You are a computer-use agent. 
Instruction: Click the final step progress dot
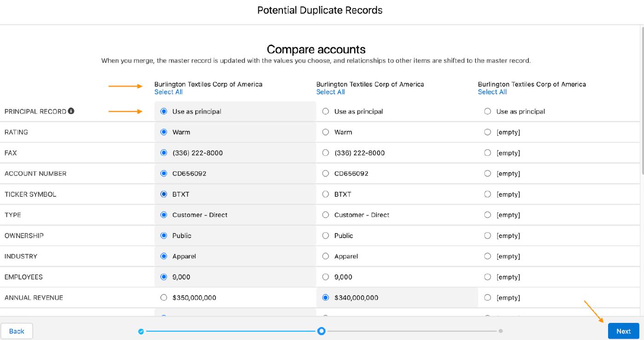[x=500, y=331]
